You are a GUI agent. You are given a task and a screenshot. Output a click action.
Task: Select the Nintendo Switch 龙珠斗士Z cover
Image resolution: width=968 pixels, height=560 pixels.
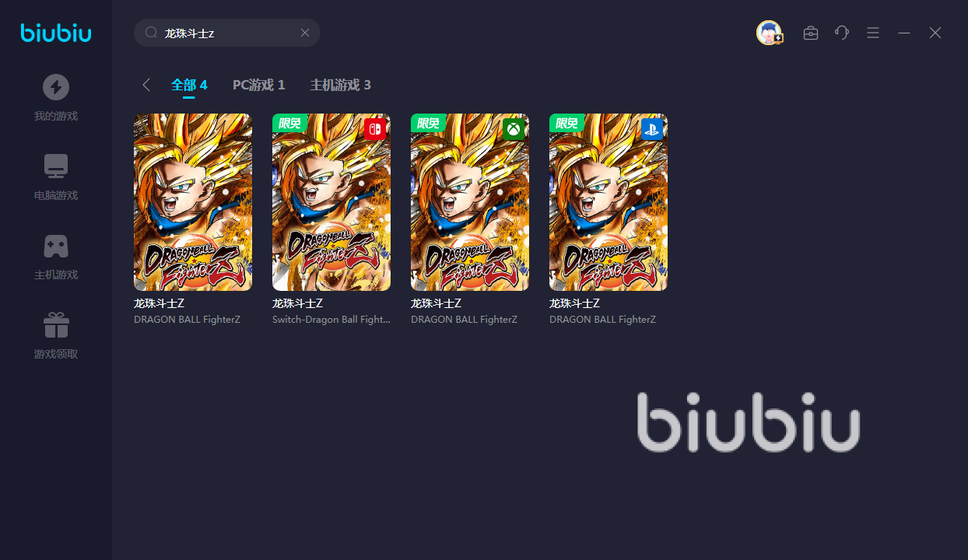click(x=331, y=202)
